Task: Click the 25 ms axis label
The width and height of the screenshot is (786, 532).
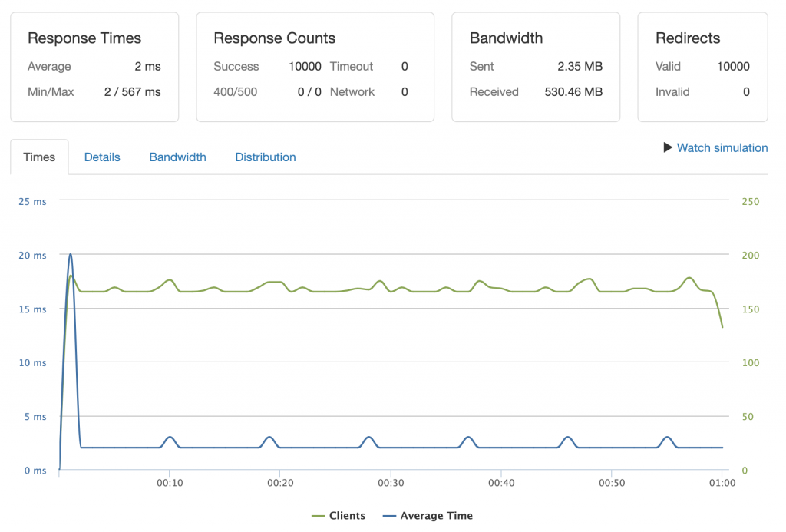Action: pos(32,202)
